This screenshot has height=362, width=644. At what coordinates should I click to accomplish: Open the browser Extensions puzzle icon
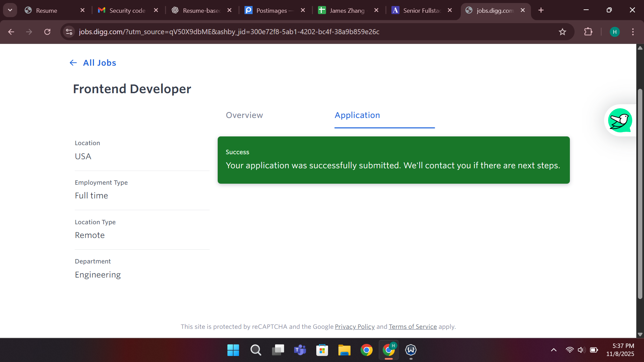tap(588, 32)
